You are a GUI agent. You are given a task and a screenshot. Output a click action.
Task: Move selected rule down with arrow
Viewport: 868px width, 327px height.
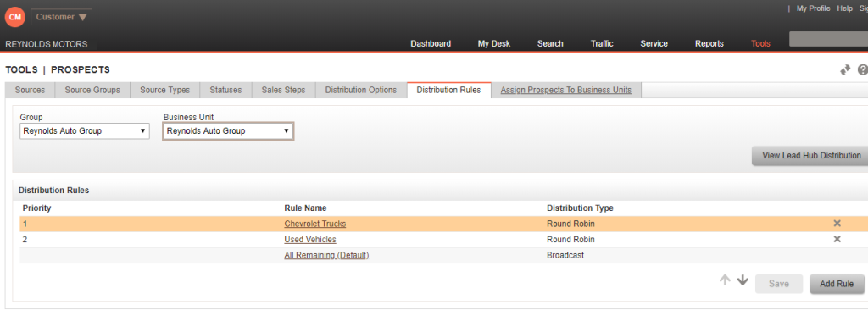pos(743,280)
